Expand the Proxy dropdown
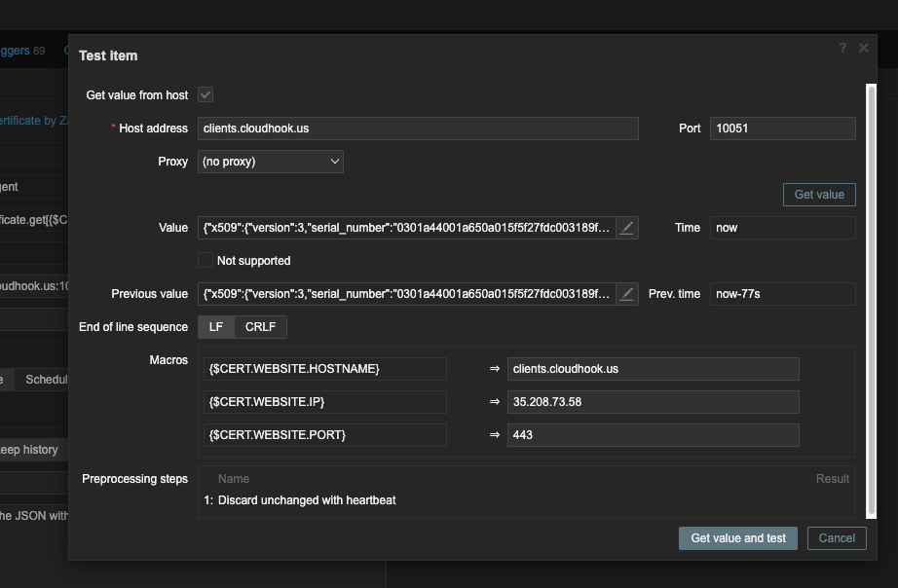Image resolution: width=898 pixels, height=588 pixels. point(271,162)
